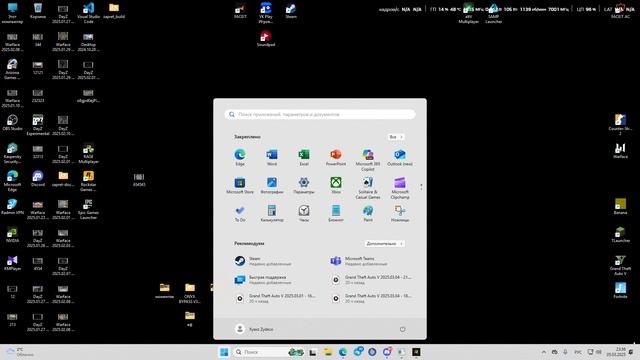Select the OBS Studio desktop shortcut
This screenshot has width=640, height=360.
coord(12,123)
